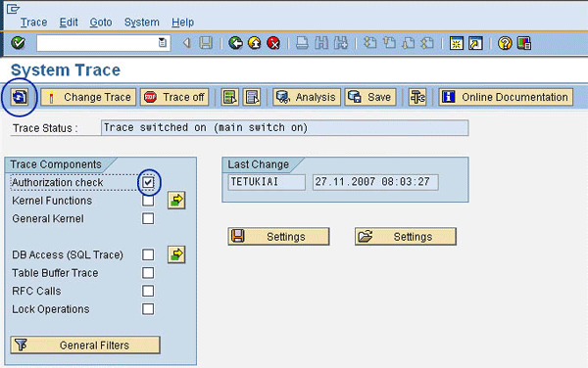This screenshot has height=368, width=588.
Task: Cancel with the red X icon
Action: coord(273,43)
